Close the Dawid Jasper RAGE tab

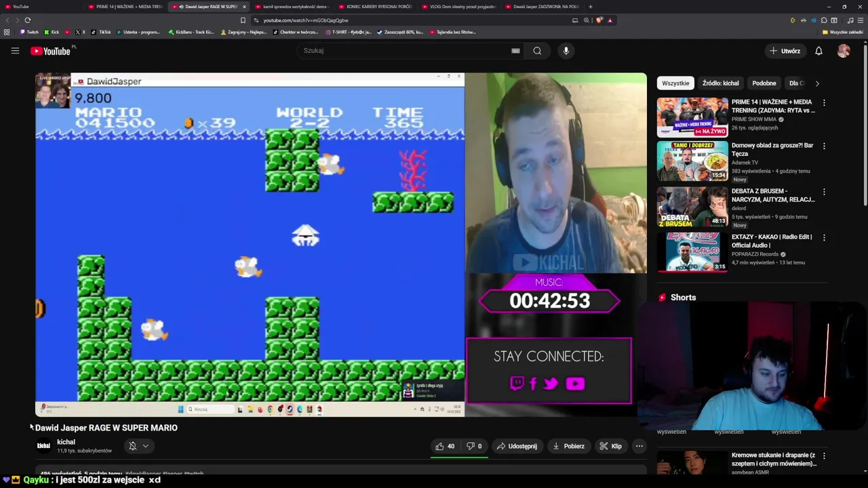pyautogui.click(x=244, y=7)
